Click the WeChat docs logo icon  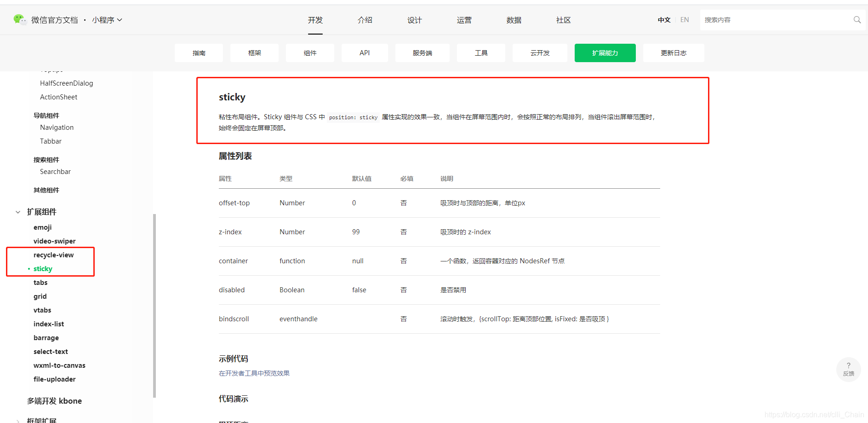pos(19,19)
